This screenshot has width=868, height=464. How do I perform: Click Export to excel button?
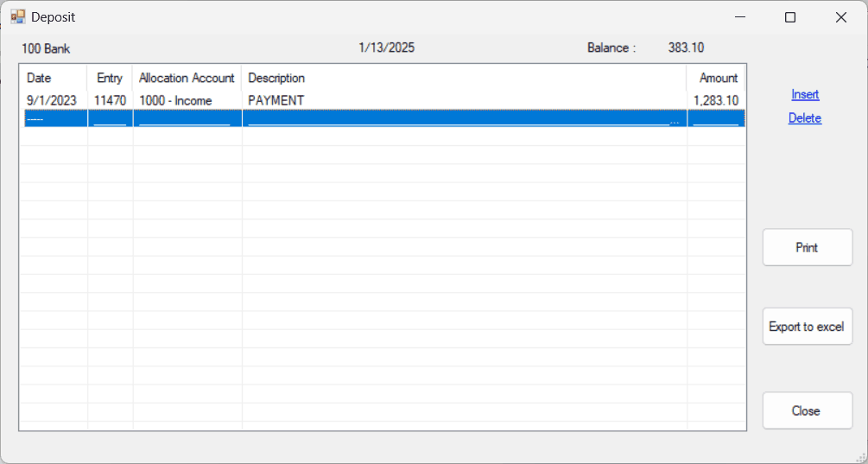[807, 327]
